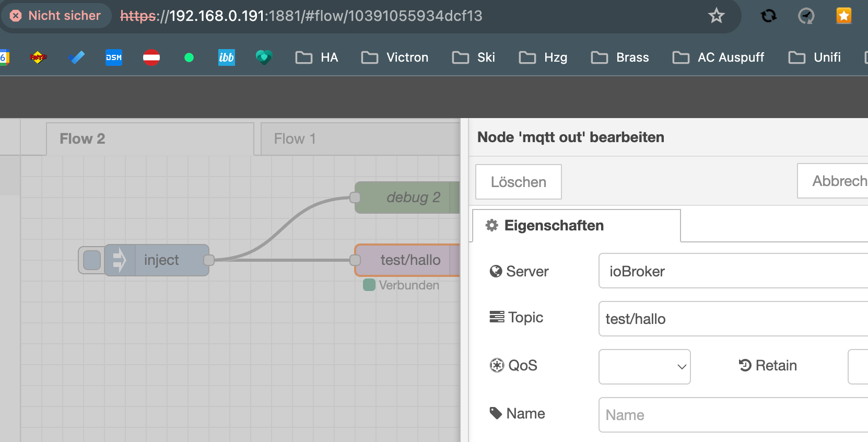
Task: Select the Flow 2 tab
Action: click(150, 139)
